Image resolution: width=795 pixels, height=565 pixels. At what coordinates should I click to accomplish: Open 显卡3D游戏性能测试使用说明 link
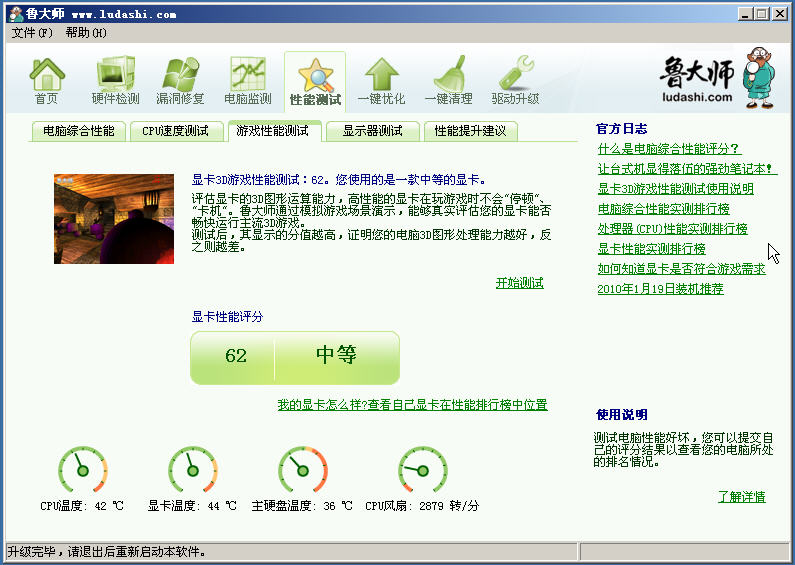click(x=676, y=189)
